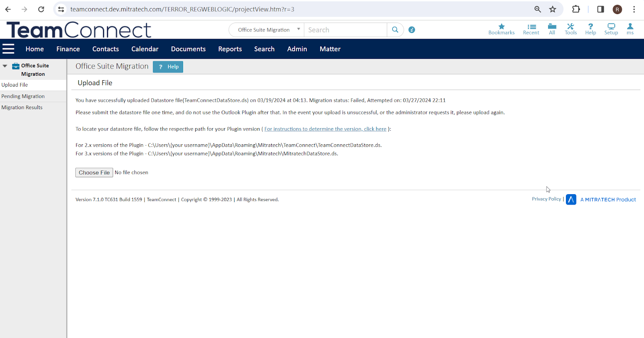644x338 pixels.
Task: Open the Documents menu
Action: coord(188,49)
